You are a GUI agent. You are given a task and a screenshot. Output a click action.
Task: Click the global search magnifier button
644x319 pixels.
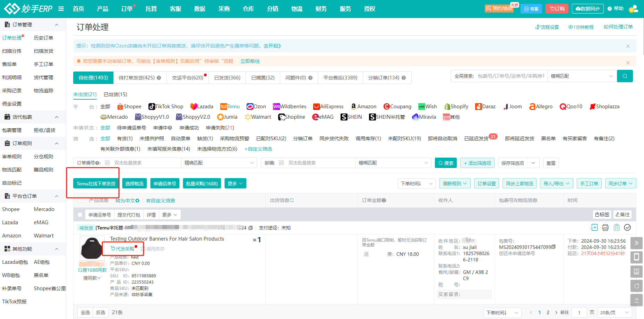click(625, 76)
